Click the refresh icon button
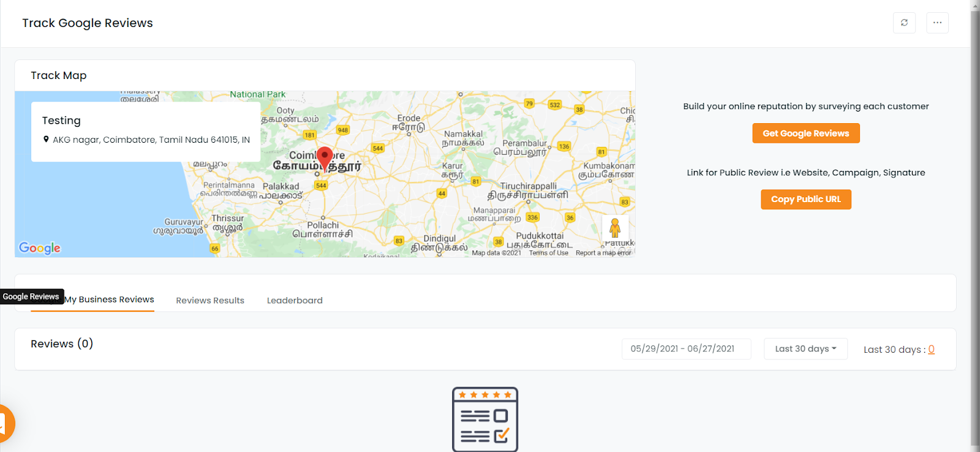 tap(904, 23)
